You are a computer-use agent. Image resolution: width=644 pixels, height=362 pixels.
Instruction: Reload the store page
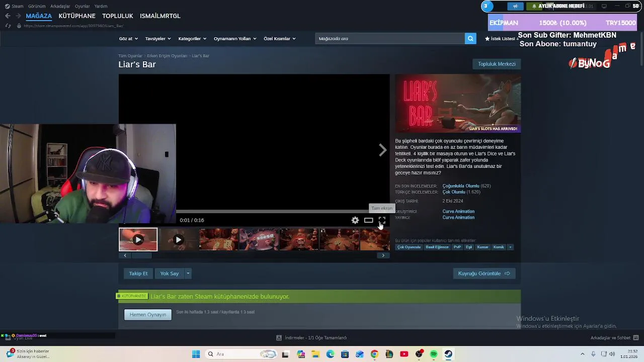8,26
